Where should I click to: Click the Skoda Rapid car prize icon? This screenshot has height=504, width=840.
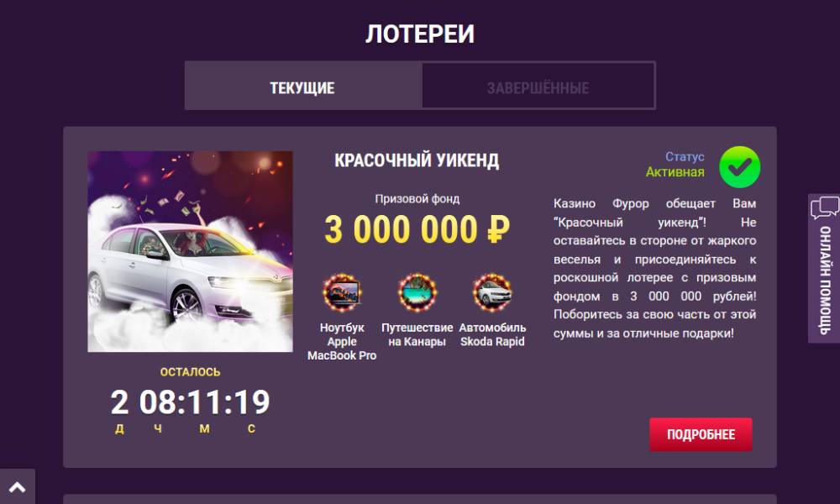pos(492,293)
